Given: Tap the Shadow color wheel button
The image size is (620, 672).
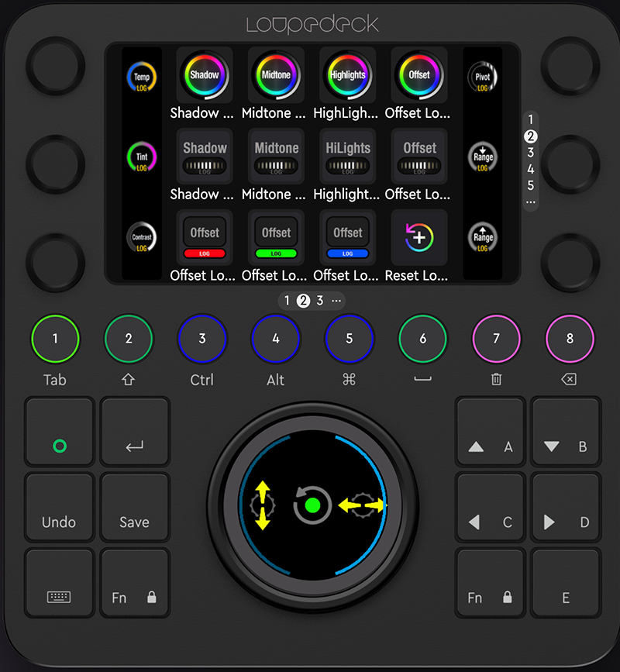Looking at the screenshot, I should coord(205,75).
